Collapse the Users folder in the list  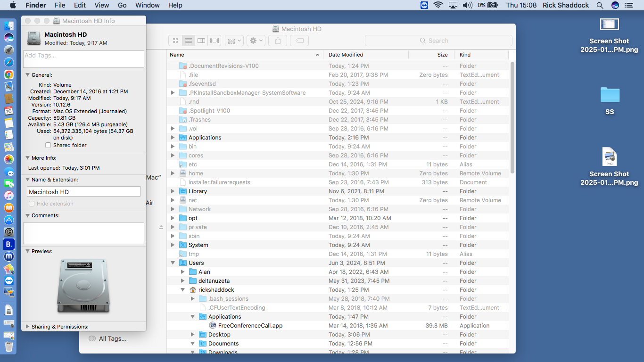click(x=173, y=263)
